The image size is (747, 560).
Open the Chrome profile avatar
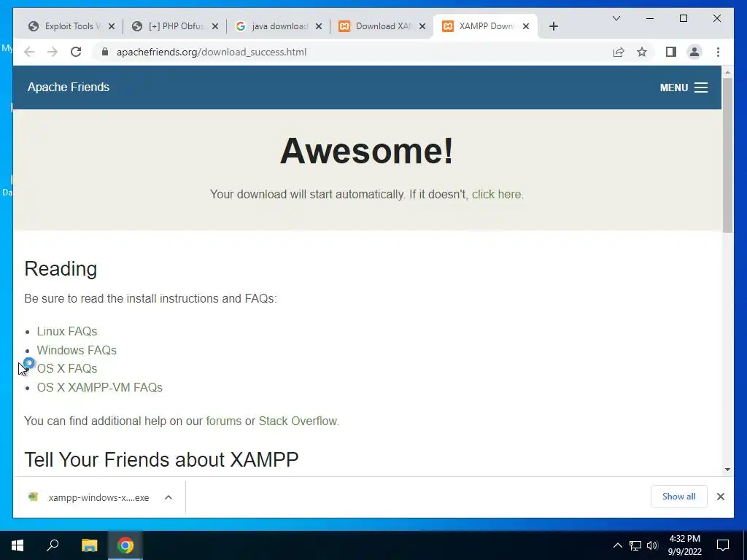coord(694,52)
